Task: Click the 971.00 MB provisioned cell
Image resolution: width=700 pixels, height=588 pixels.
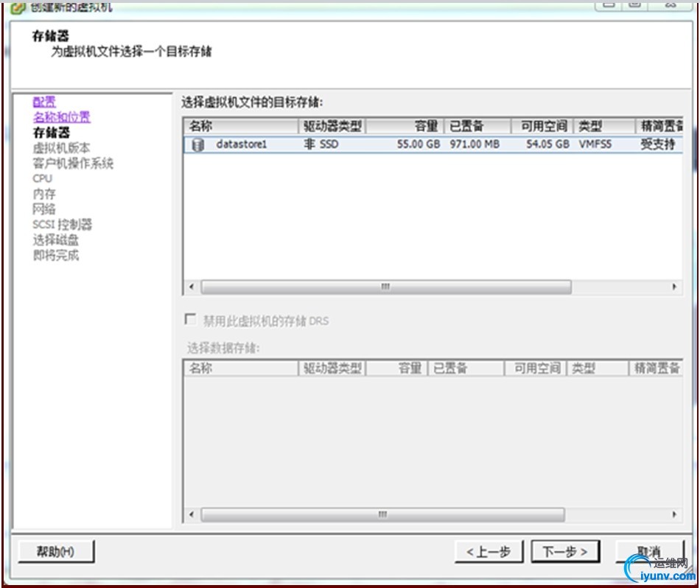Action: pos(475,144)
